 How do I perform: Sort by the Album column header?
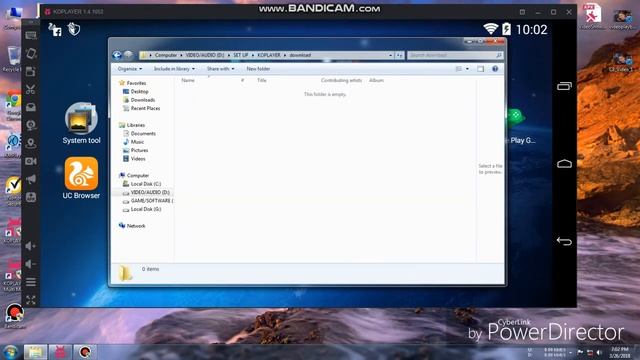(376, 80)
